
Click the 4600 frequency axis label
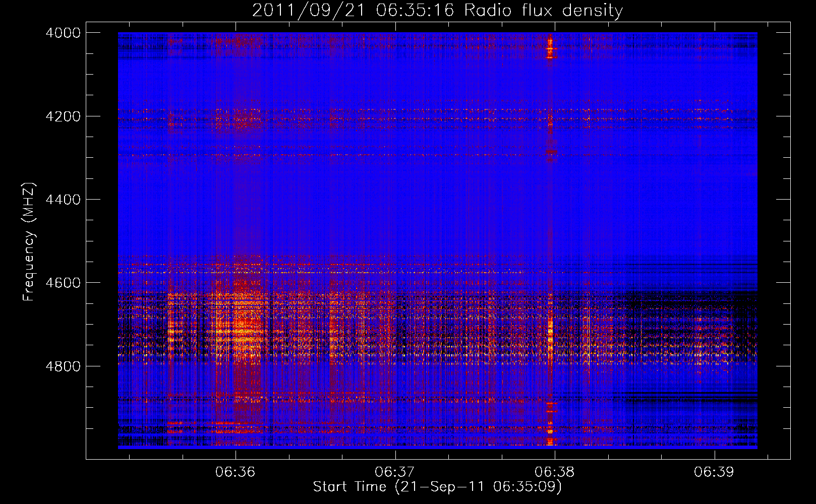pyautogui.click(x=63, y=283)
